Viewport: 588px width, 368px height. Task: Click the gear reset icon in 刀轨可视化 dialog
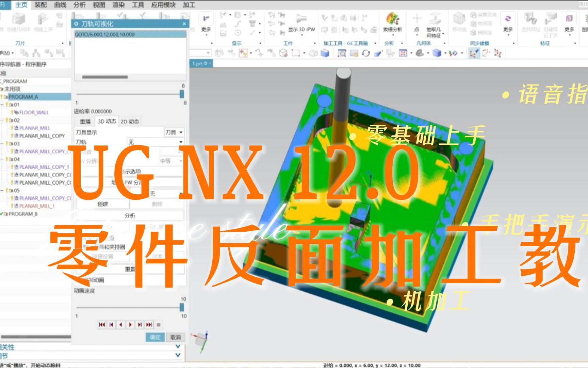pyautogui.click(x=76, y=24)
